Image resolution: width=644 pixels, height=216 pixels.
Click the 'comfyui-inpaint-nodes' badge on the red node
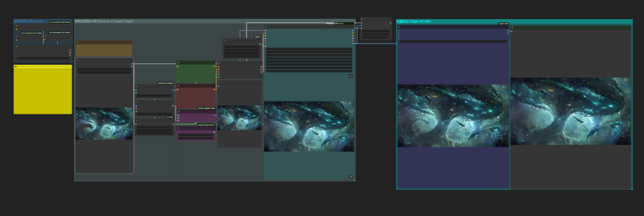[x=206, y=108]
